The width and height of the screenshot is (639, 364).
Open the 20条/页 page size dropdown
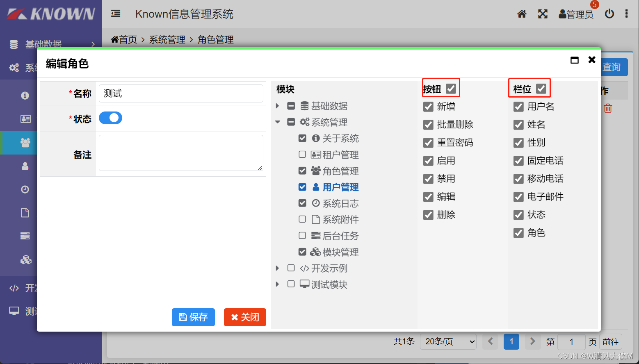click(x=448, y=341)
